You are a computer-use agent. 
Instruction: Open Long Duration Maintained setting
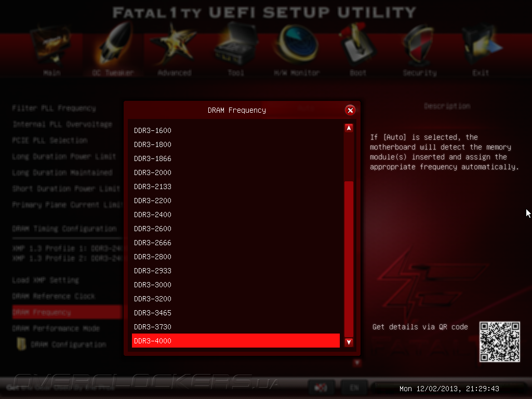tap(62, 172)
